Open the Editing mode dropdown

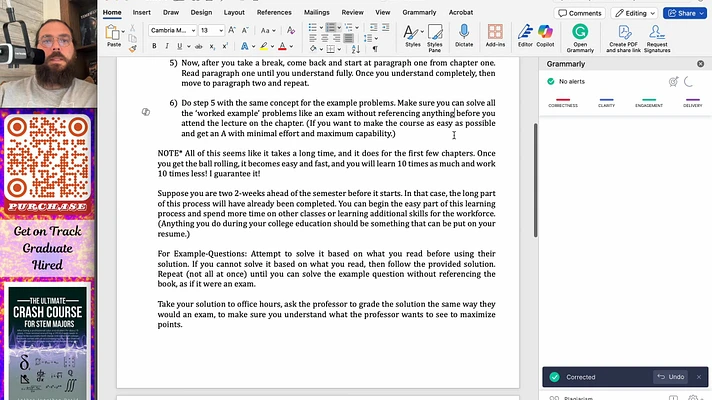[x=635, y=13]
